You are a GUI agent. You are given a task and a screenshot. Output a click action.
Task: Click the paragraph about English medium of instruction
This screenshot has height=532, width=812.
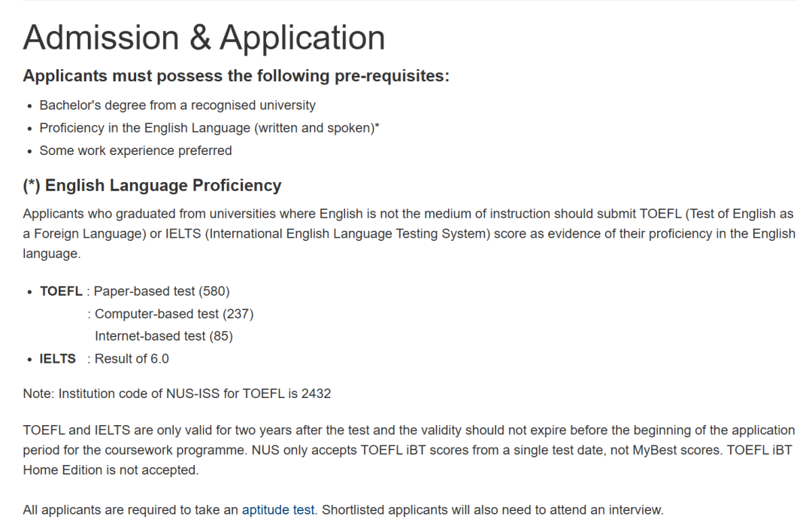point(408,233)
